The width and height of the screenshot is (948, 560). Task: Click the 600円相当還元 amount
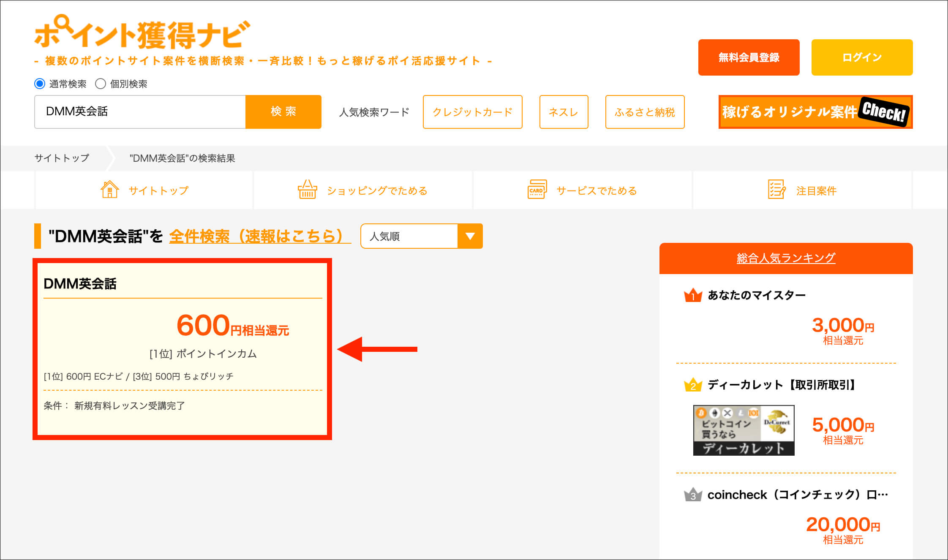point(233,326)
